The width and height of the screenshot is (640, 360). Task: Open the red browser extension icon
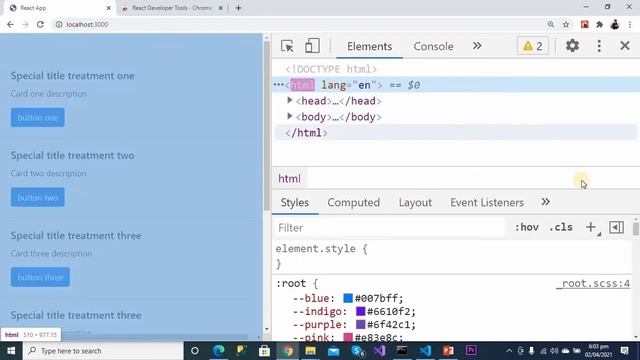click(584, 24)
